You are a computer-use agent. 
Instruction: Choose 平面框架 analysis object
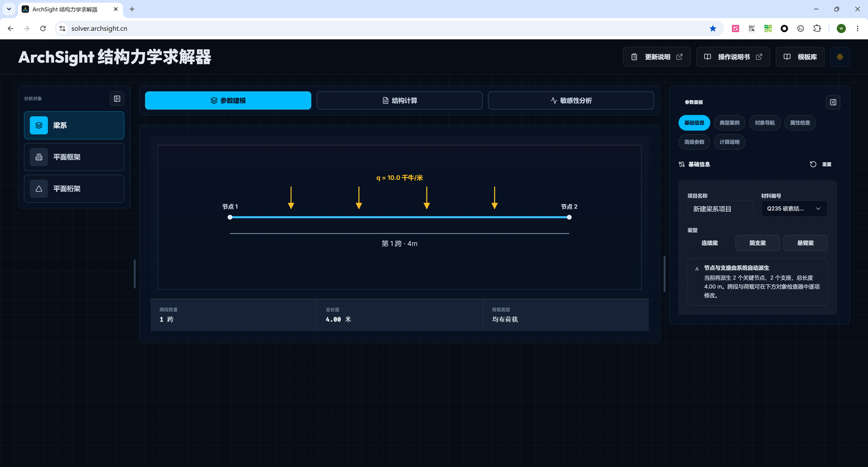pyautogui.click(x=74, y=157)
